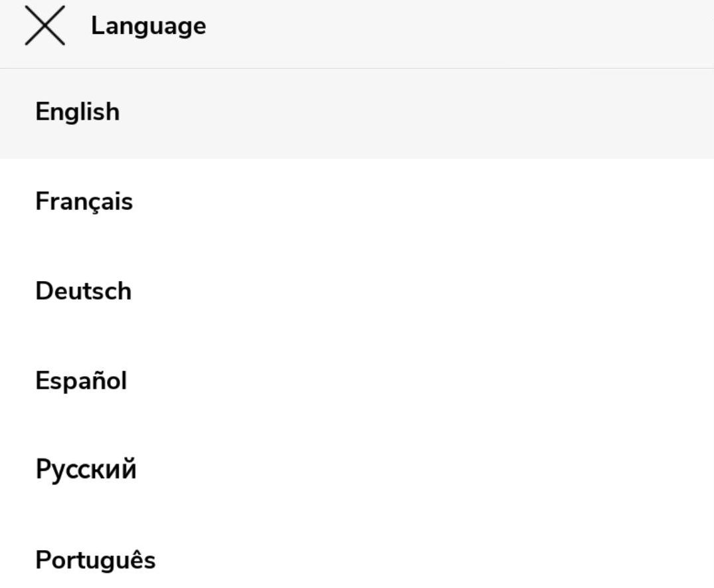Select the German language option
Screen dimensions: 714x588
point(83,291)
